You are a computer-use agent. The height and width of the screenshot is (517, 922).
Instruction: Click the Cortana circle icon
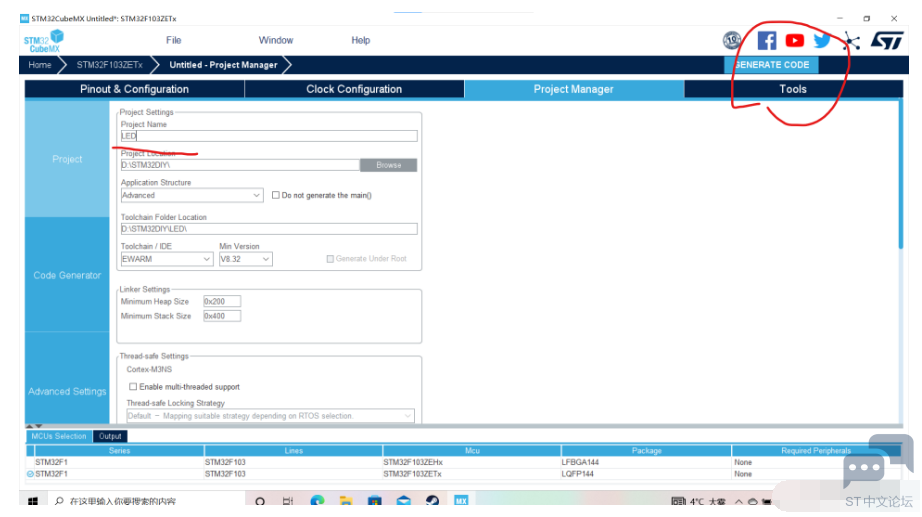pos(260,501)
